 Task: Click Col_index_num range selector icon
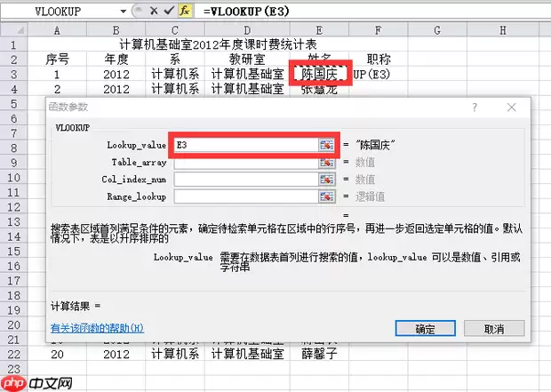point(326,180)
